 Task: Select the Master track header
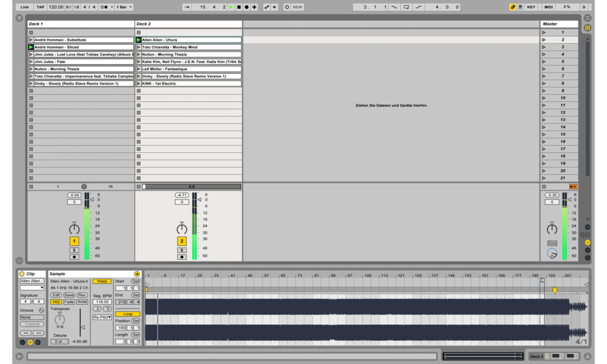[x=560, y=24]
